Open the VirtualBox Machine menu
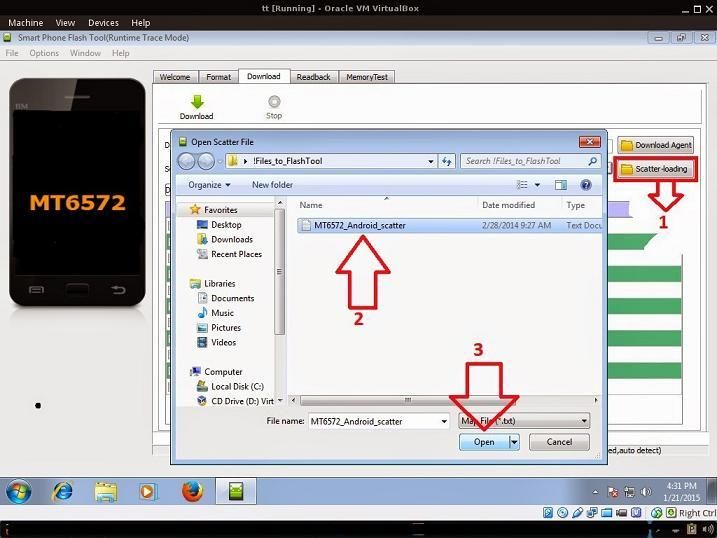 tap(26, 22)
